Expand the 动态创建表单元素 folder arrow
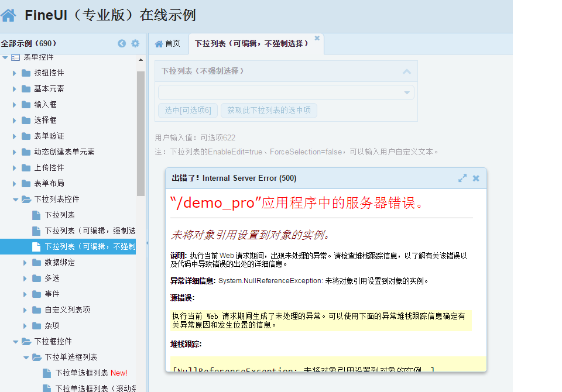 point(14,152)
